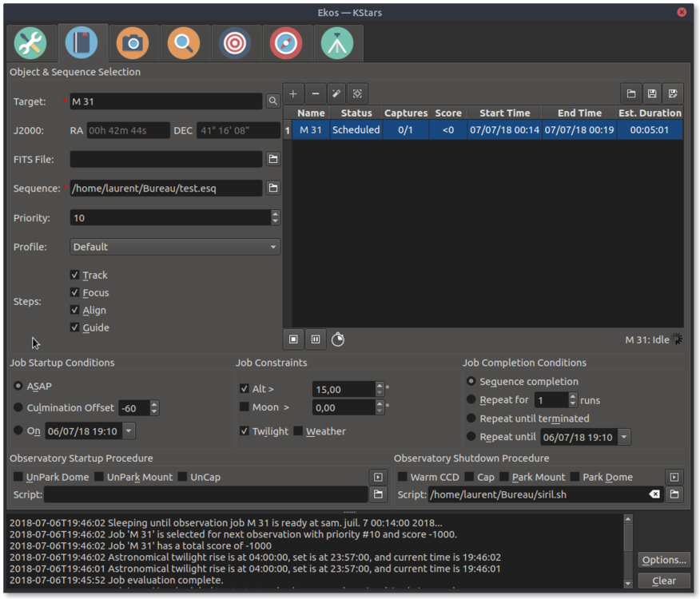Open the startup date picker dropdown
The height and width of the screenshot is (599, 700).
[128, 430]
